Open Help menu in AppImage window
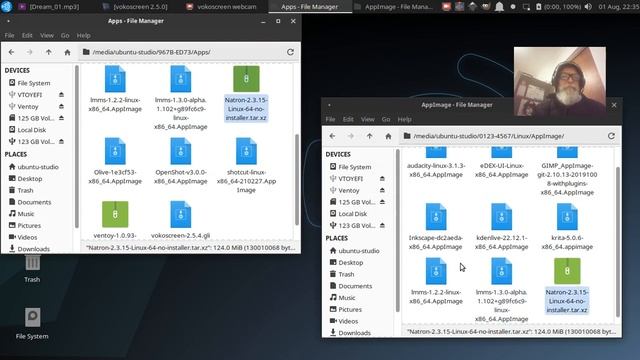This screenshot has height=360, width=640. [404, 119]
